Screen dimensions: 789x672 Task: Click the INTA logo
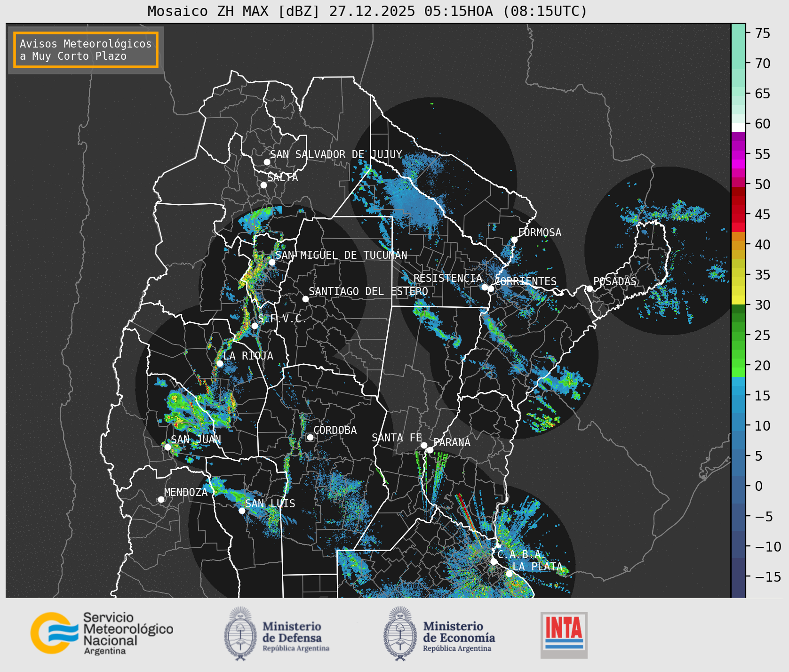pyautogui.click(x=564, y=635)
